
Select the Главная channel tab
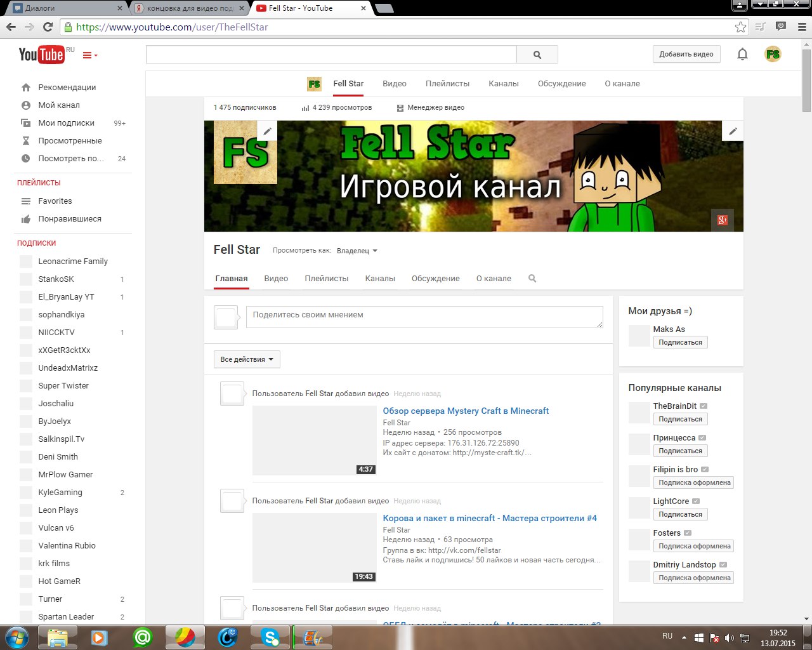[231, 279]
